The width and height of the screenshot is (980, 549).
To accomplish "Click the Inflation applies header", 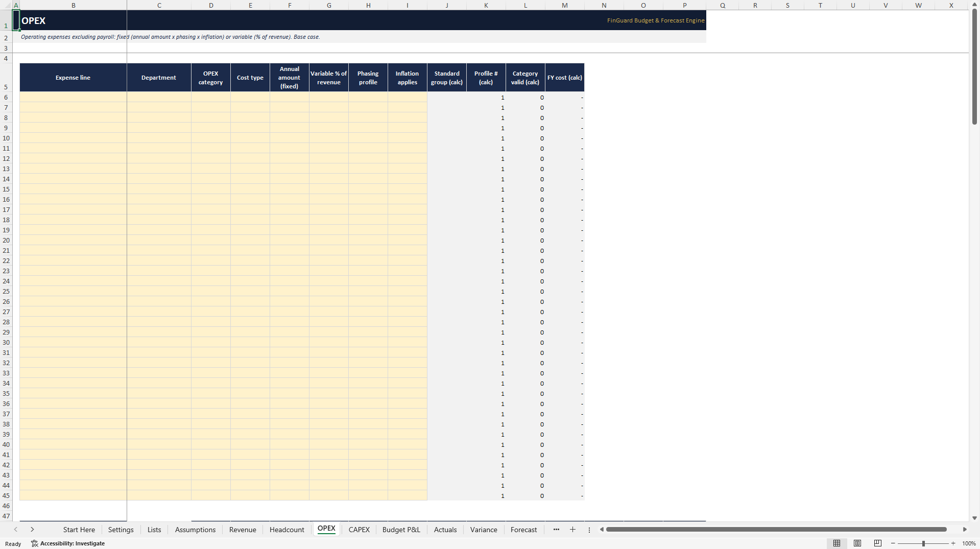I will pyautogui.click(x=408, y=78).
